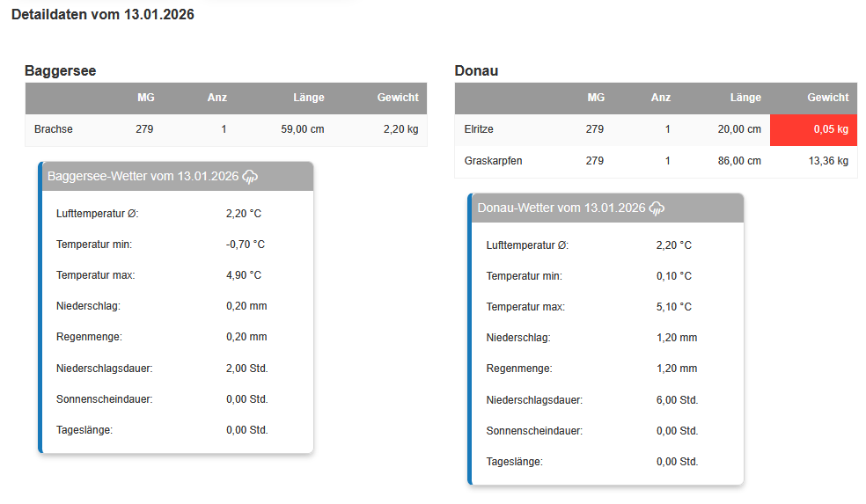Image resolution: width=866 pixels, height=504 pixels.
Task: Click the Sonnenscheindauer label in Baggersee-Wetter
Action: point(105,399)
